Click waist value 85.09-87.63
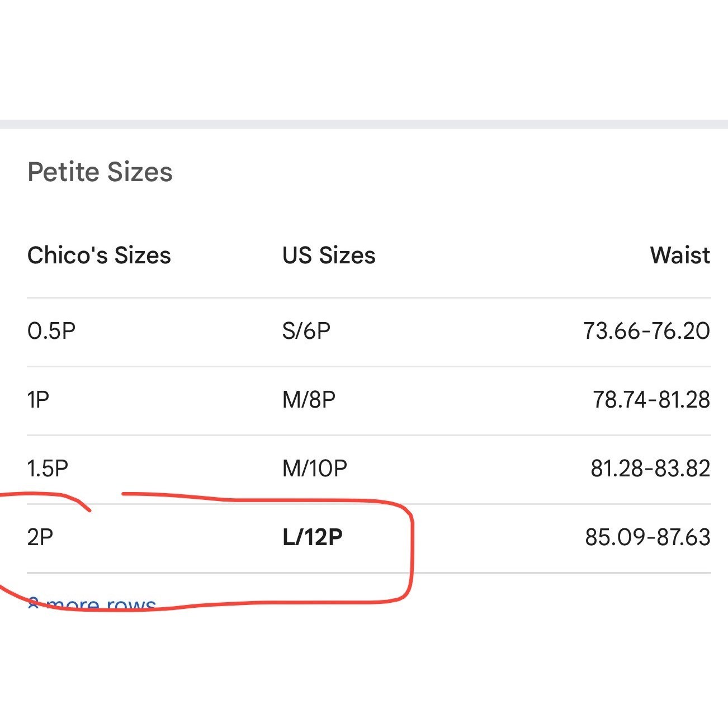The width and height of the screenshot is (728, 728). [x=647, y=537]
